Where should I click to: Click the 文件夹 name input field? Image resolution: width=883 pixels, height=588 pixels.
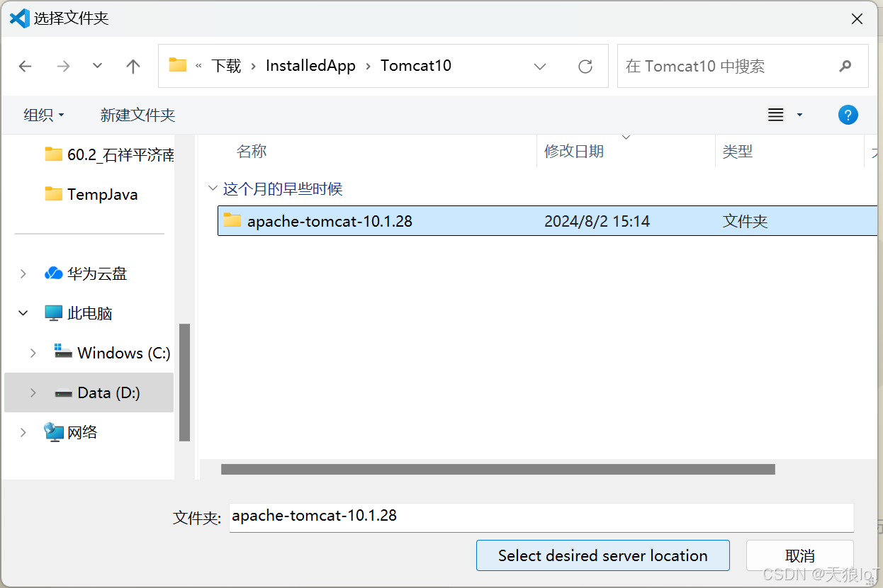click(x=541, y=517)
